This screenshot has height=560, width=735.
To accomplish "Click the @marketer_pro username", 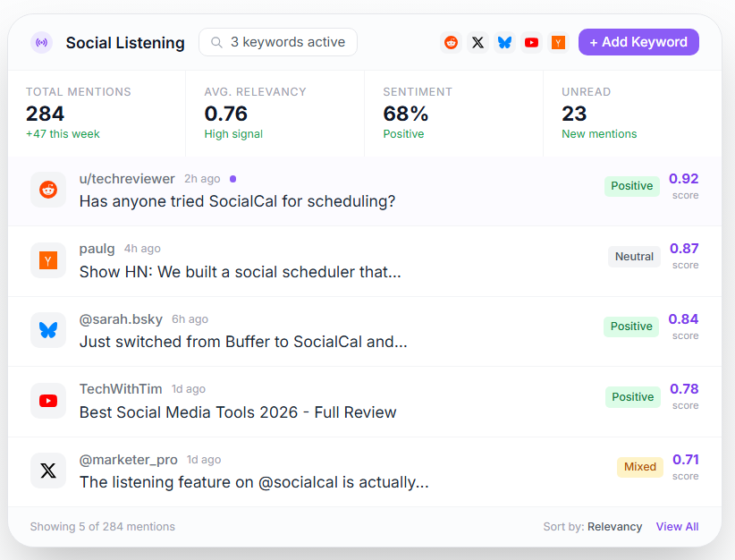I will point(129,460).
